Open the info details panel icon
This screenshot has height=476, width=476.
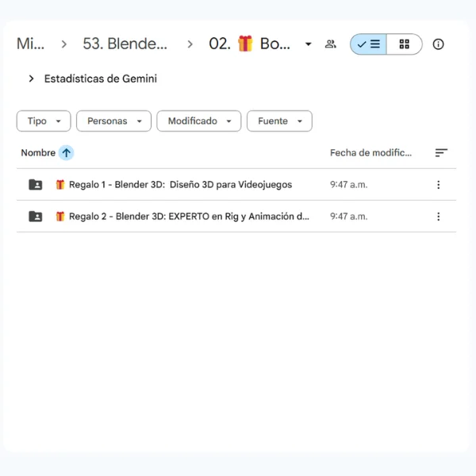point(438,44)
